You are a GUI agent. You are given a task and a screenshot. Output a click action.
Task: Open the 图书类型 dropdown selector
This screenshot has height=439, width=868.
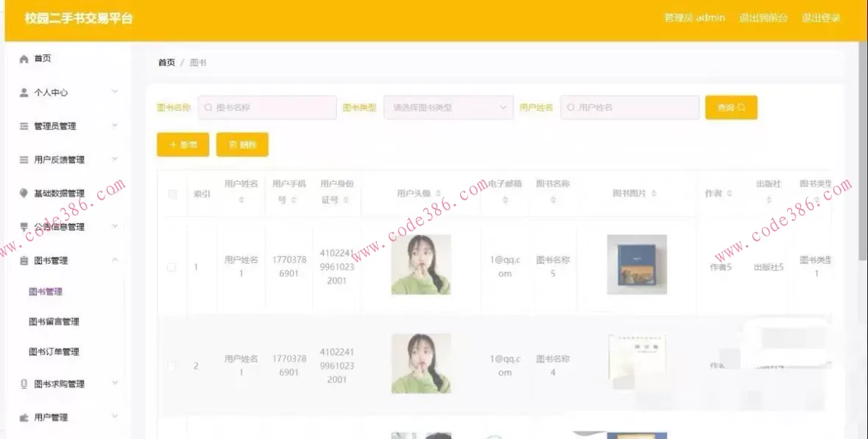448,108
